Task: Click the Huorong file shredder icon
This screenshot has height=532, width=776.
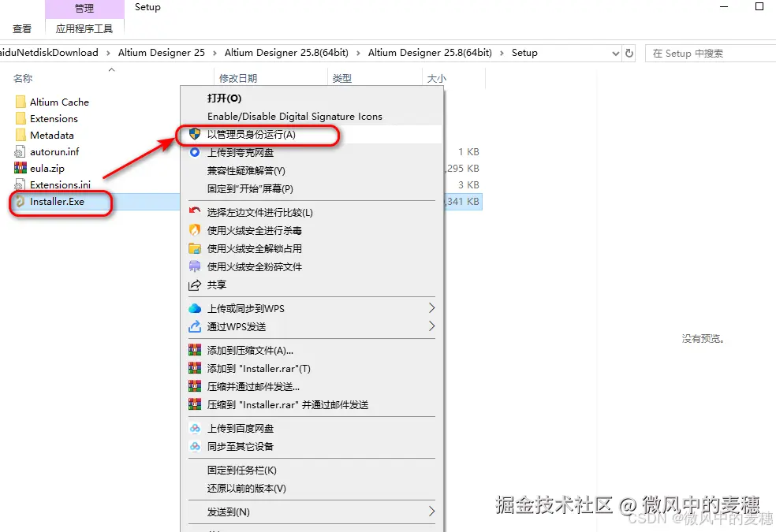Action: [195, 266]
